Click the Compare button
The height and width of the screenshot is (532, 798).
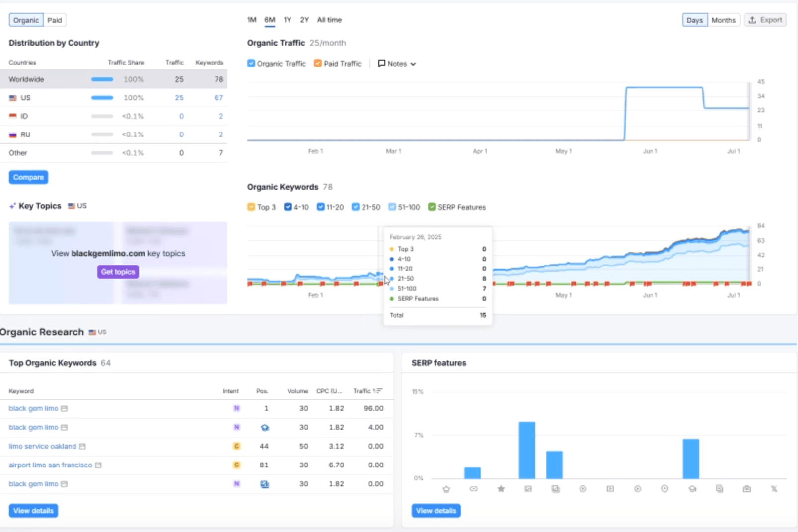[28, 177]
